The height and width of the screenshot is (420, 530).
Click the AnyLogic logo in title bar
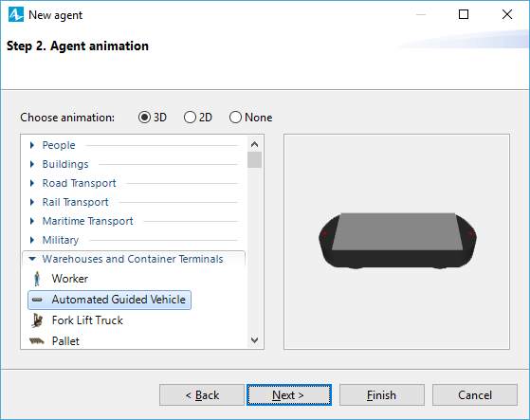pos(16,14)
